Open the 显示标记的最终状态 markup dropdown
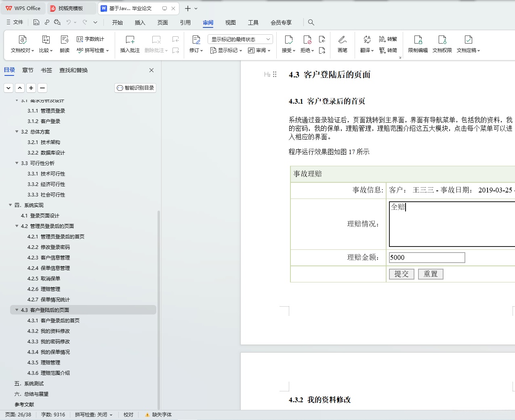The height and width of the screenshot is (420, 515). click(x=241, y=39)
